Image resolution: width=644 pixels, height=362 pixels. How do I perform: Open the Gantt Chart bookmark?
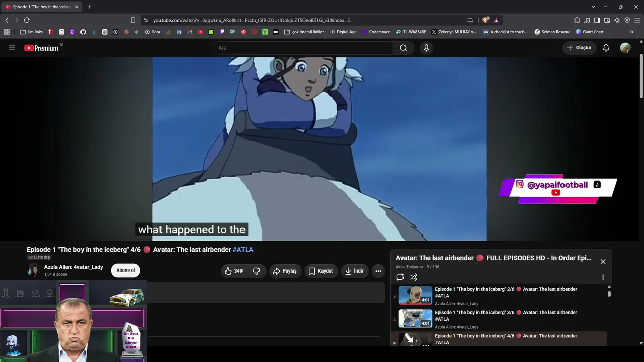[x=590, y=32]
